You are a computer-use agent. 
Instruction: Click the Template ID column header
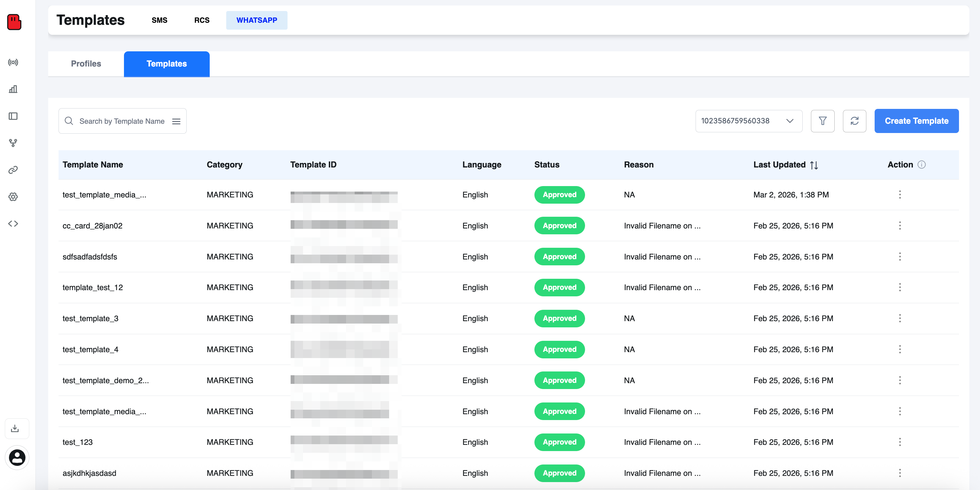click(313, 164)
